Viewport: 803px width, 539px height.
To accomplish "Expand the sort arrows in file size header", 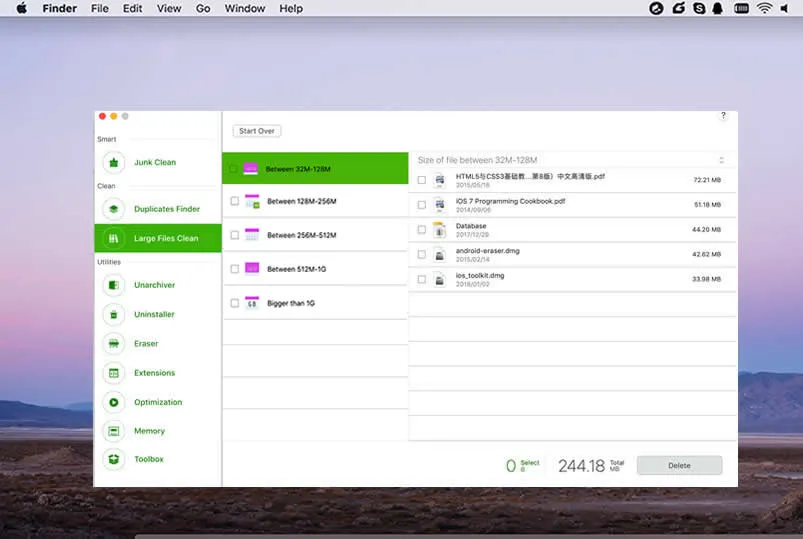I will [721, 160].
